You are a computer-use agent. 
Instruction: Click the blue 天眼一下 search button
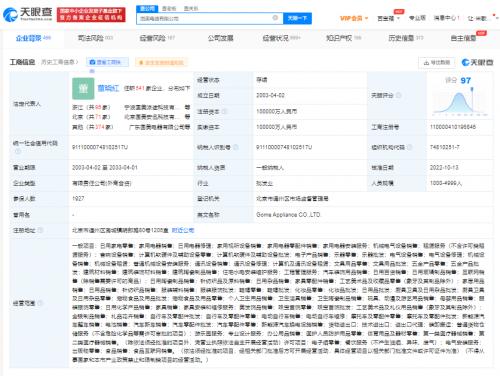(x=297, y=18)
